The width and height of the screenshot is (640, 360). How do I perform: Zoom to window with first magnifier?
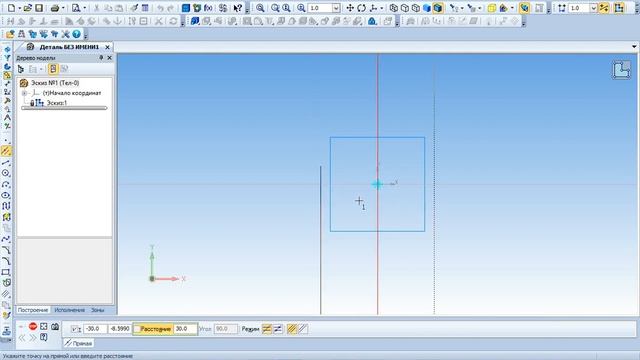(x=260, y=8)
